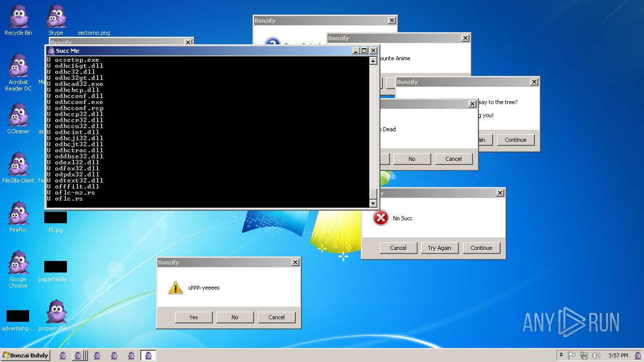Close the topmost Bonzify question dialog
The height and width of the screenshot is (362, 644).
pyautogui.click(x=391, y=20)
